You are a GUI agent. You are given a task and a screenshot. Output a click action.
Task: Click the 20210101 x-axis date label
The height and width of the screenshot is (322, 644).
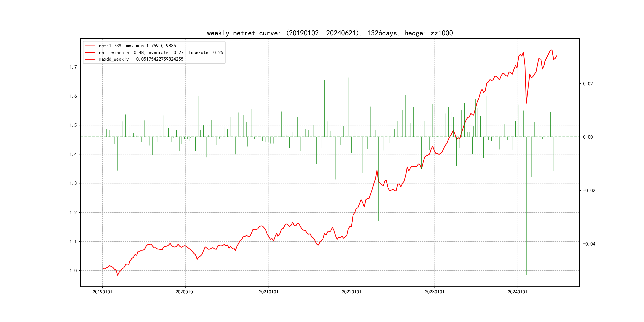[269, 292]
